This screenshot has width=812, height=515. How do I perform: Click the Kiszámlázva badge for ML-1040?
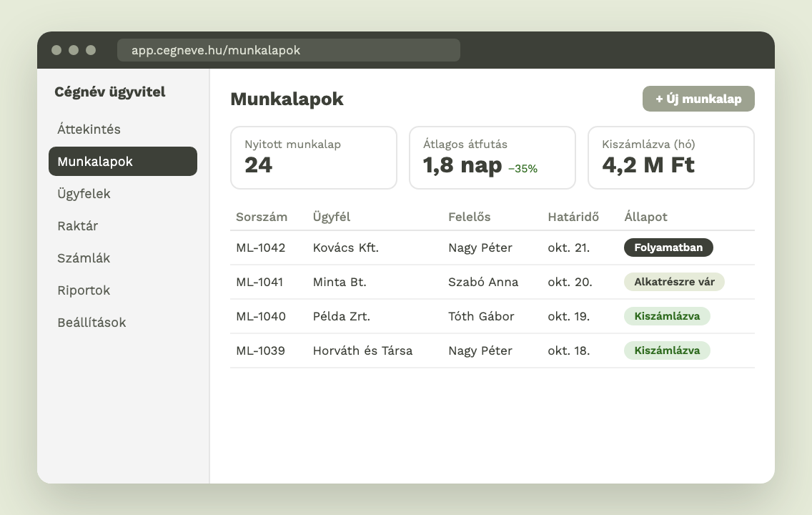click(667, 316)
